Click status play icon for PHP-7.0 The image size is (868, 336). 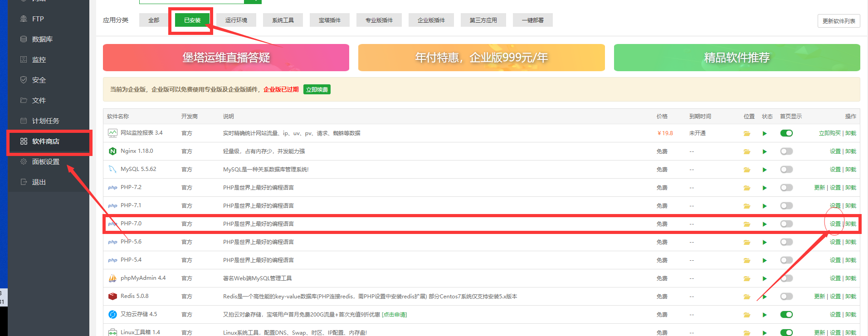point(765,224)
